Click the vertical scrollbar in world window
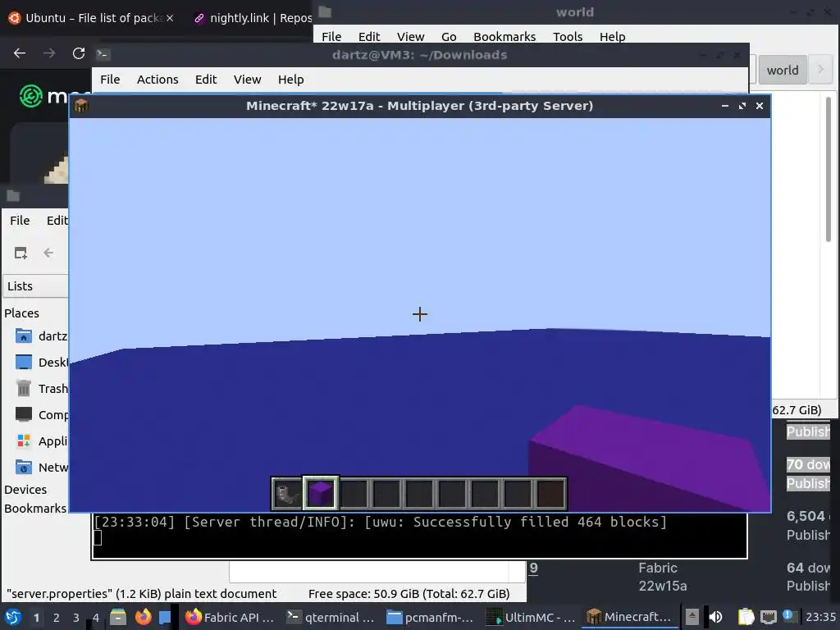The image size is (840, 630). [x=829, y=169]
